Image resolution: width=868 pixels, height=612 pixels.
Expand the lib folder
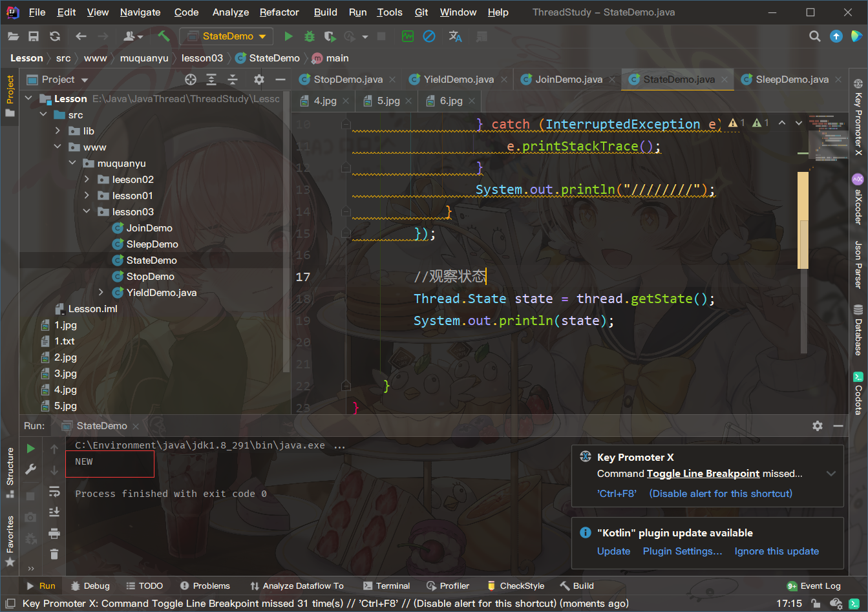(58, 131)
